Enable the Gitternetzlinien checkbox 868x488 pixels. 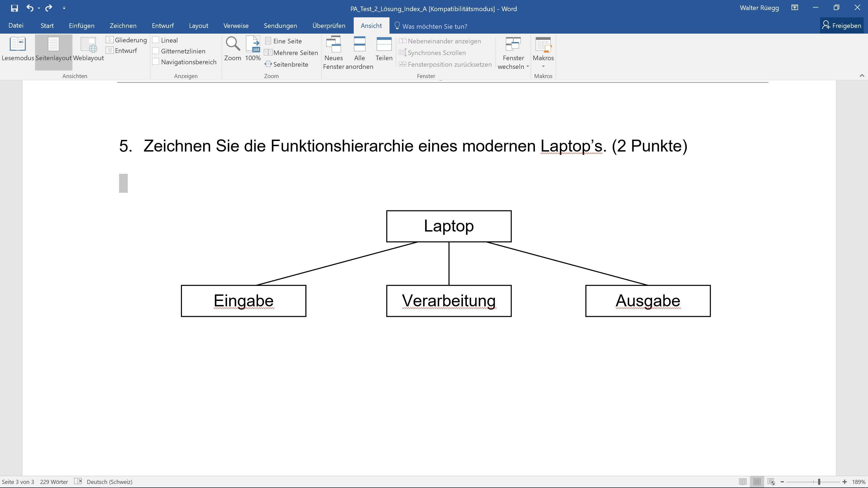(156, 51)
